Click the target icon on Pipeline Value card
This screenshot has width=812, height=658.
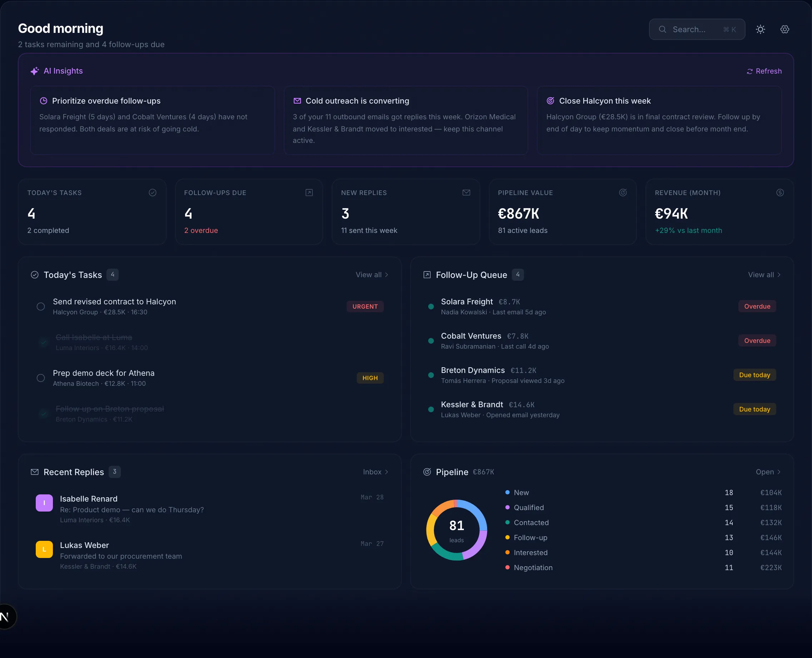[x=623, y=193]
